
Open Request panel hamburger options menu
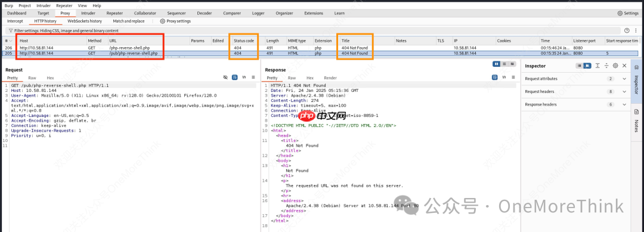253,77
